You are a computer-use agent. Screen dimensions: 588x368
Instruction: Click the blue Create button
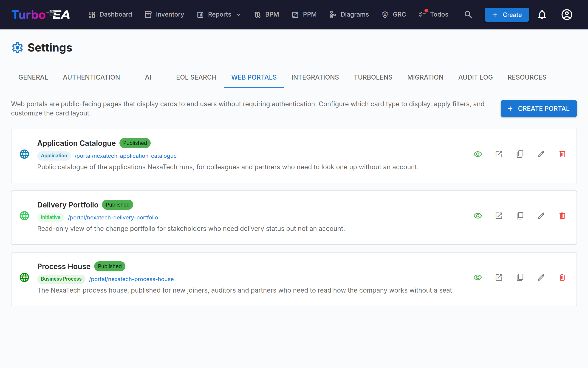click(x=507, y=14)
